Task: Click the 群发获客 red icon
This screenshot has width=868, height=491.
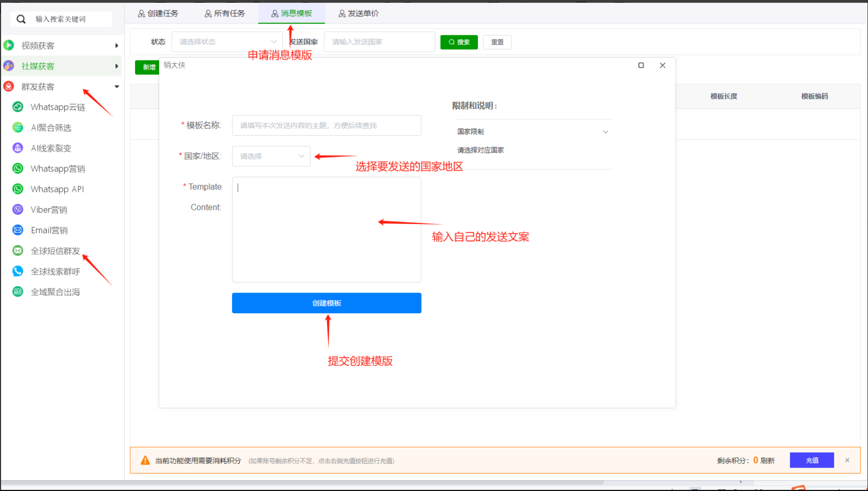Action: pos(9,86)
